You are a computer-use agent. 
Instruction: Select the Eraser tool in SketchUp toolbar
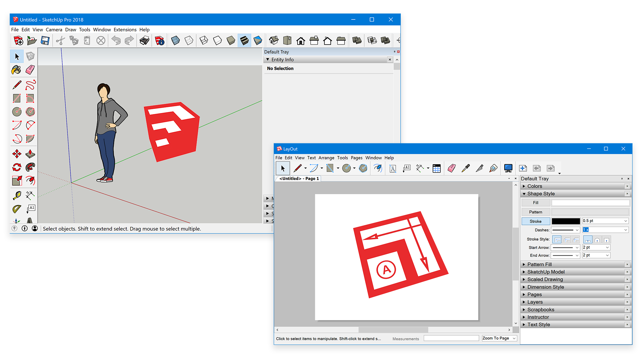coord(30,70)
